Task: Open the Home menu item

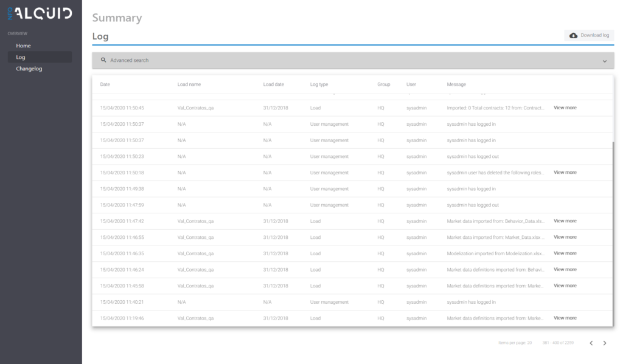Action: (24, 46)
